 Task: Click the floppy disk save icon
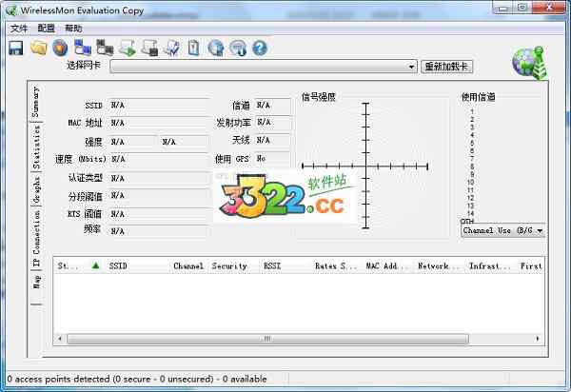(x=16, y=48)
